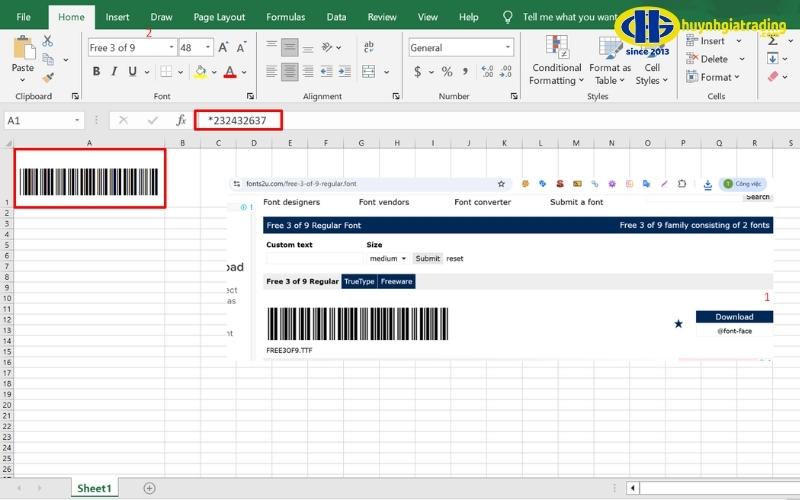The width and height of the screenshot is (800, 500).
Task: Click the formula bar showing *232432637
Action: 497,120
